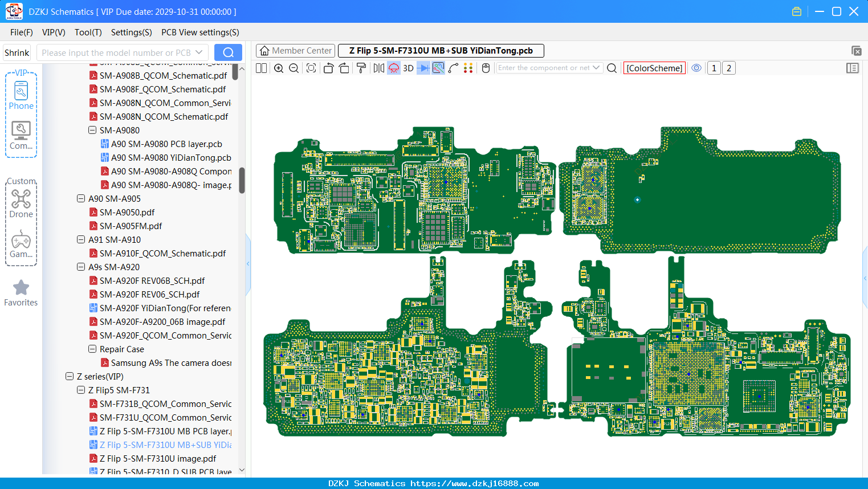This screenshot has width=868, height=489.
Task: Toggle the blue diode symbol tool
Action: point(423,68)
